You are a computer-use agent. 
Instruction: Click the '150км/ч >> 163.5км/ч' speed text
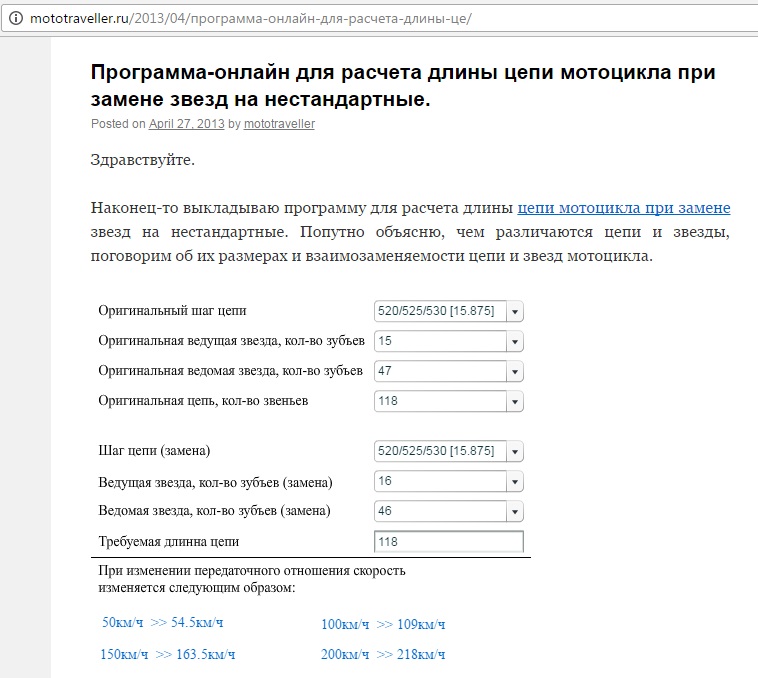click(x=168, y=655)
